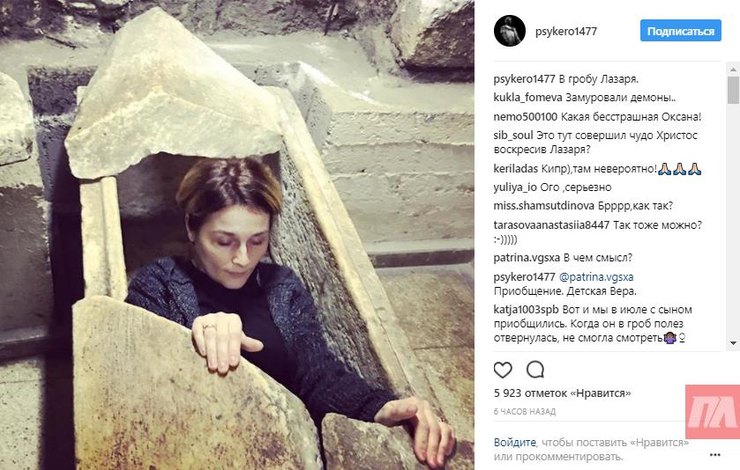Subscribe using the Подписаться button
The image size is (740, 470).
681,31
